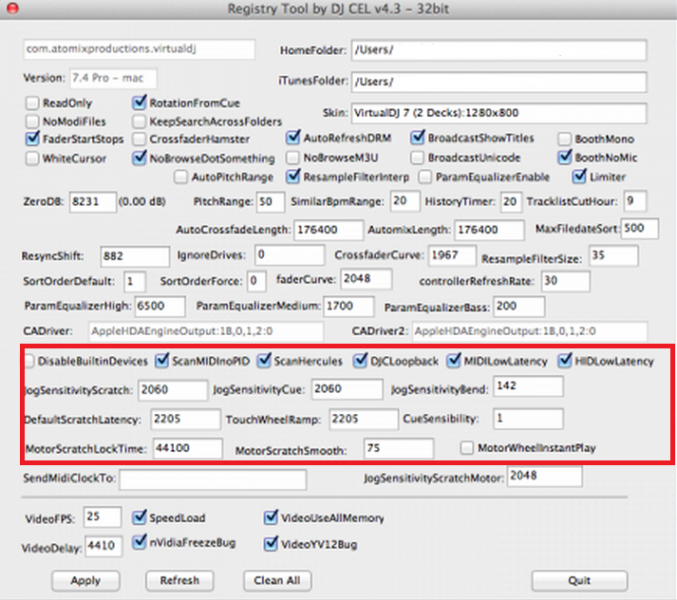Focus the ZeroDB value field
Image resolution: width=677 pixels, height=600 pixels.
[x=92, y=202]
